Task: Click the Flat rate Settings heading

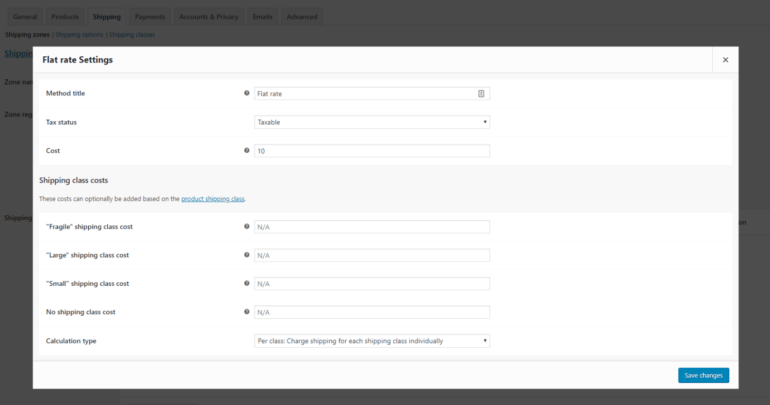Action: click(78, 60)
